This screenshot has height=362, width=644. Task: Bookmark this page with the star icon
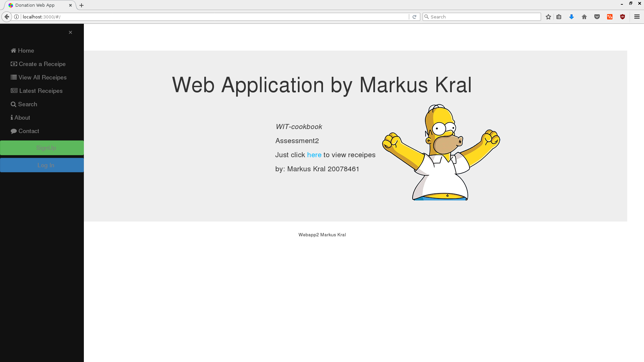548,17
